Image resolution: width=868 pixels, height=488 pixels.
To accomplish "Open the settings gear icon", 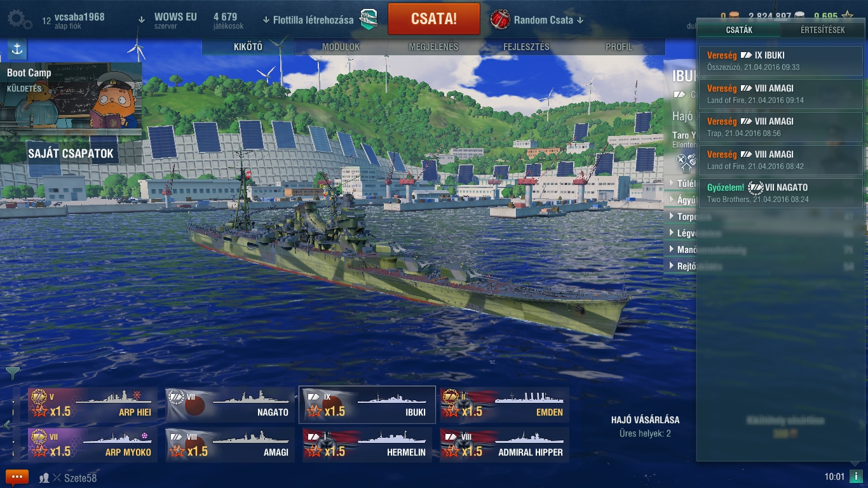I will click(x=18, y=20).
